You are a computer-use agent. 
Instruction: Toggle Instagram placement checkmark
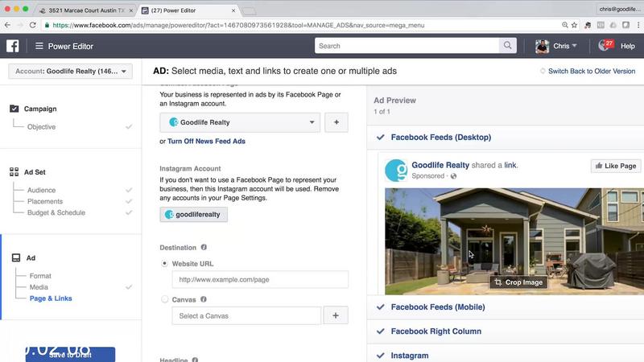(380, 356)
